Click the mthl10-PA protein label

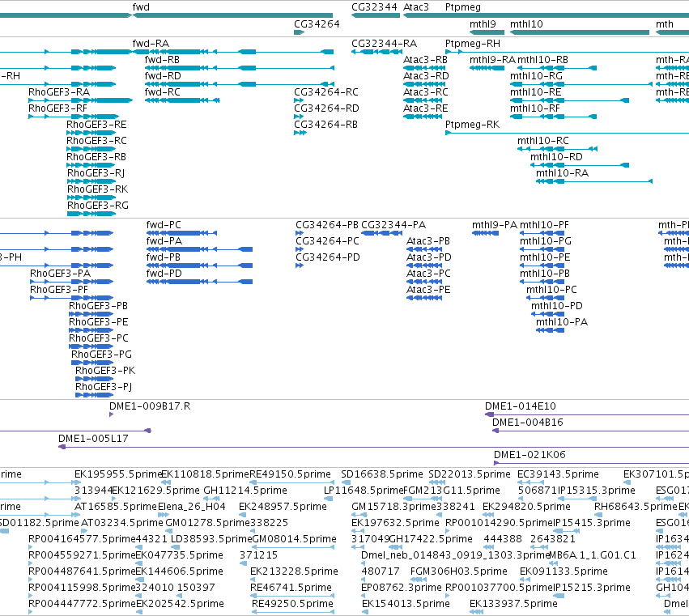tap(562, 322)
